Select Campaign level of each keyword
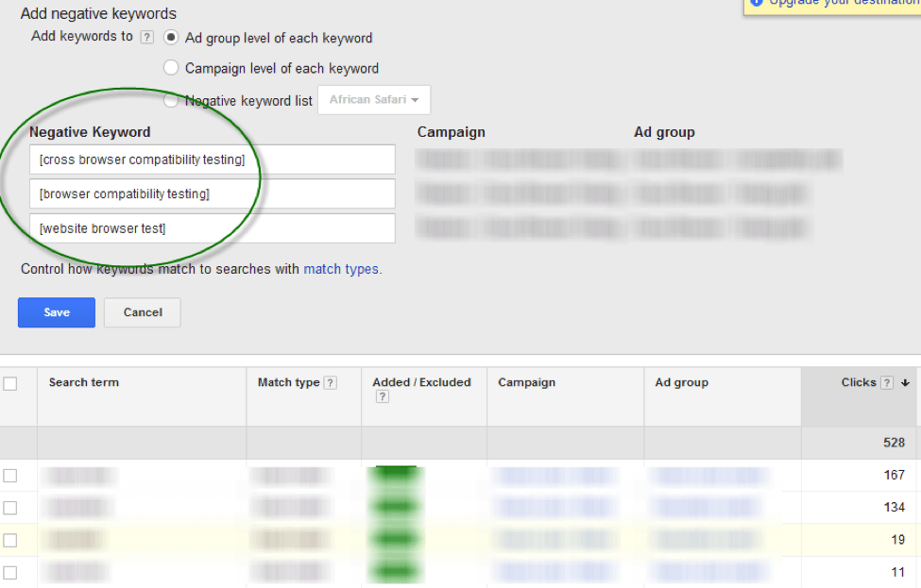Viewport: 921px width, 588px height. [171, 68]
